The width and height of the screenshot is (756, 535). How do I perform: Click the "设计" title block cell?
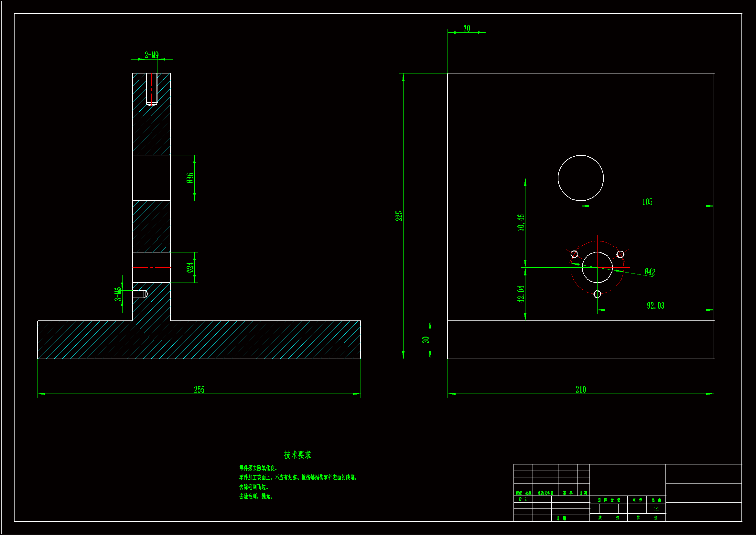pos(523,499)
